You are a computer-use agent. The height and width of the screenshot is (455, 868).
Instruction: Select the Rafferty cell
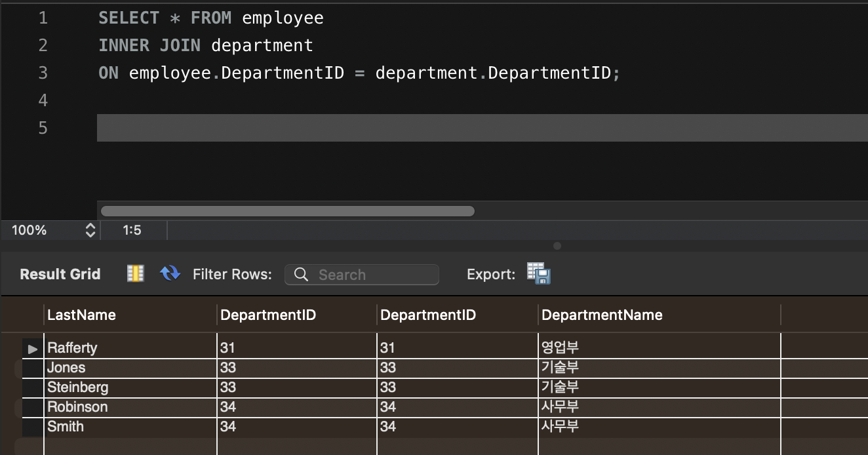pos(130,348)
